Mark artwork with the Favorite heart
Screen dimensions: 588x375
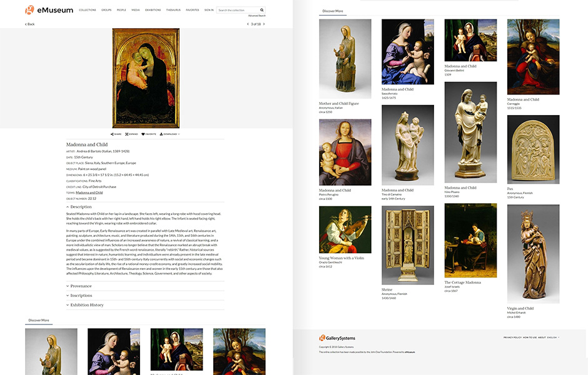coord(148,134)
